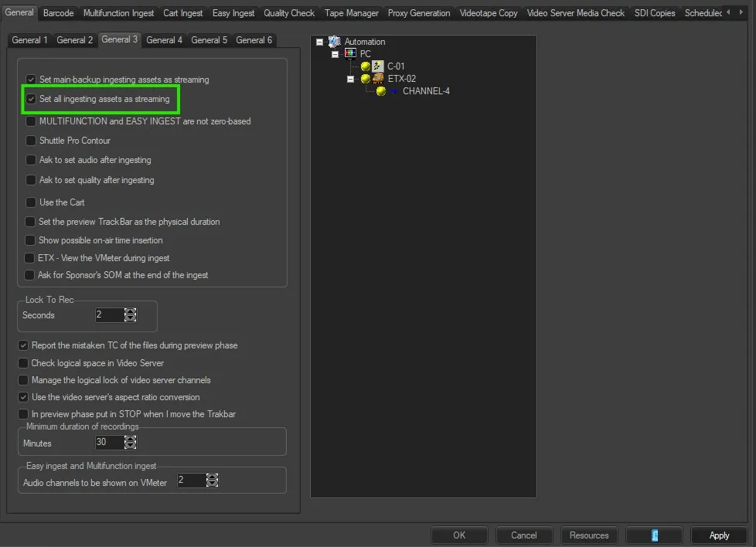Click the Automation root computer icon
Viewport: 756px width, 547px height.
coord(335,42)
